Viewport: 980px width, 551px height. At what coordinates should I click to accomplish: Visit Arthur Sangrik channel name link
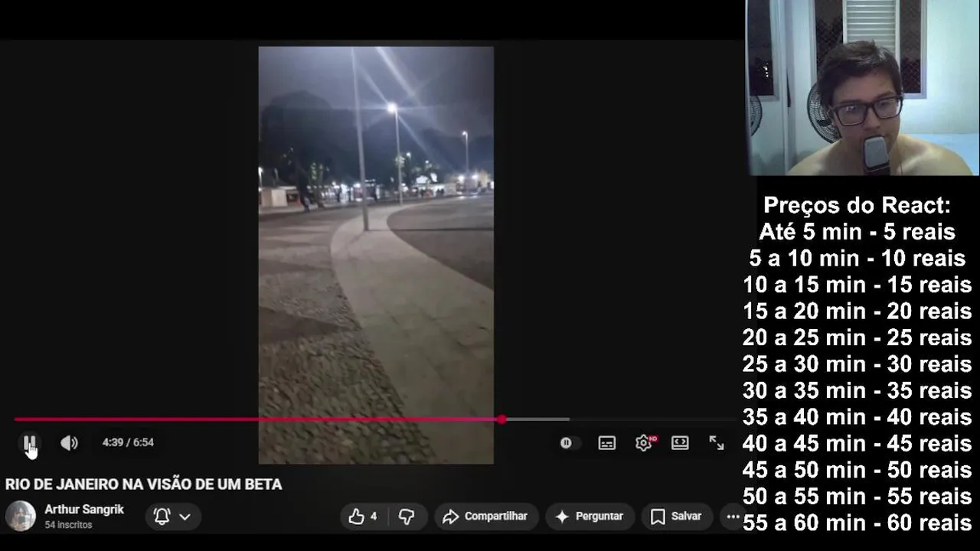84,509
